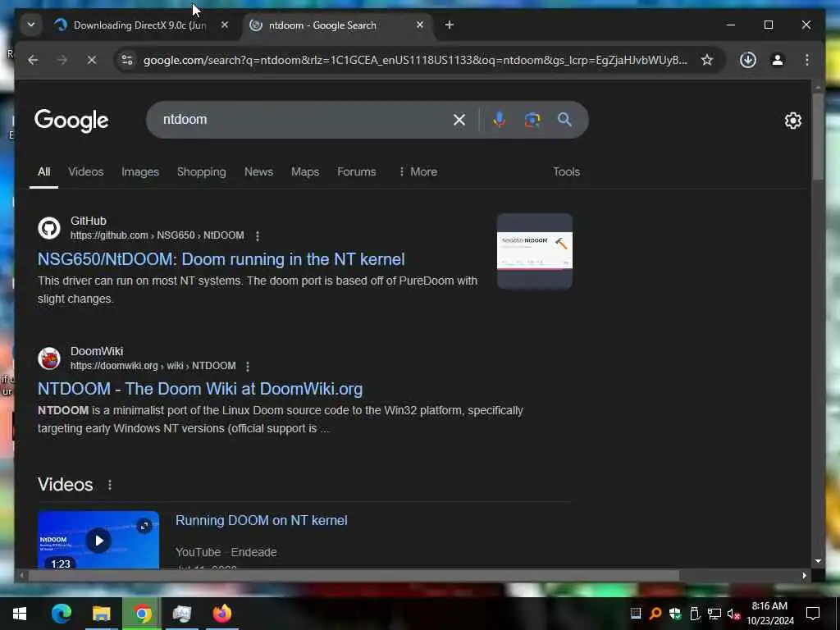Open the Windows Start menu
This screenshot has height=630, width=840.
coord(20,614)
